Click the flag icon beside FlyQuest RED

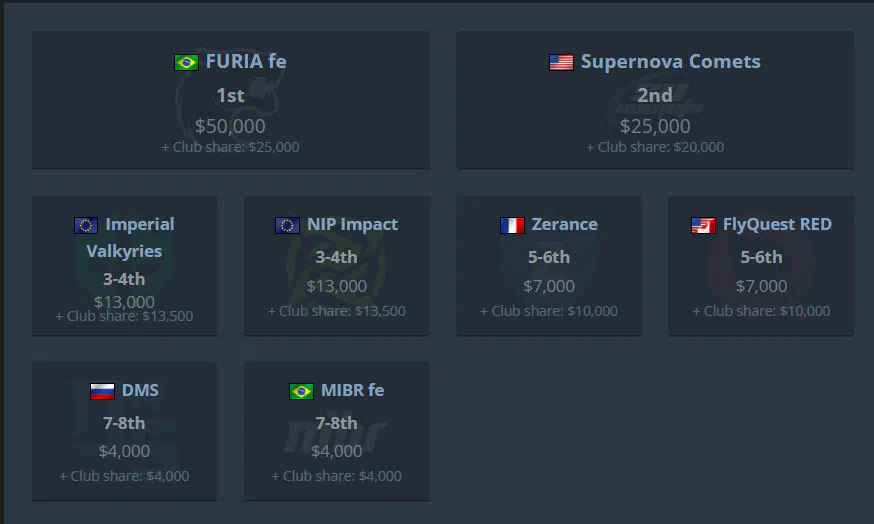[x=703, y=225]
